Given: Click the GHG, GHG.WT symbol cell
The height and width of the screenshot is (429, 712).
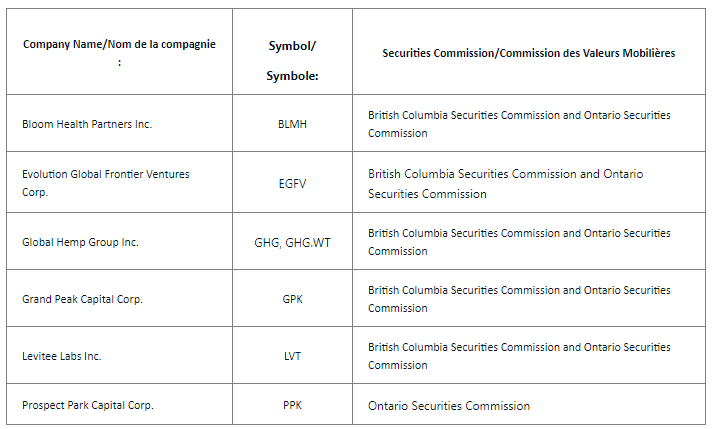Looking at the screenshot, I should pos(292,242).
